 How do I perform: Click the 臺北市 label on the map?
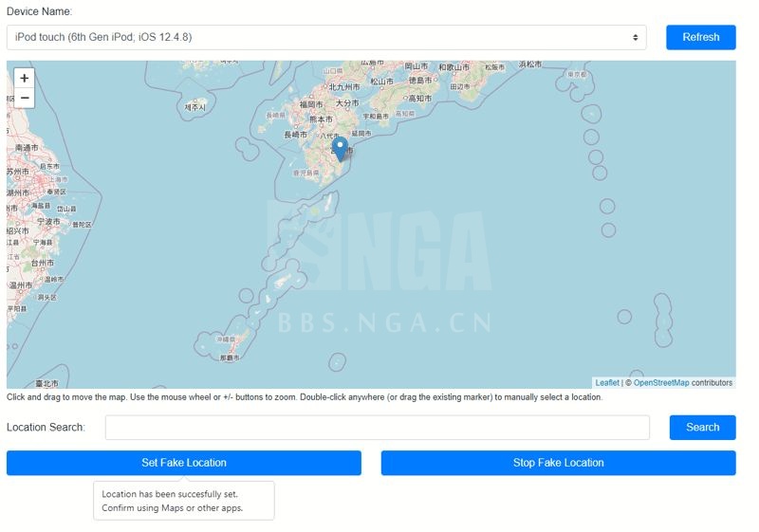point(46,383)
